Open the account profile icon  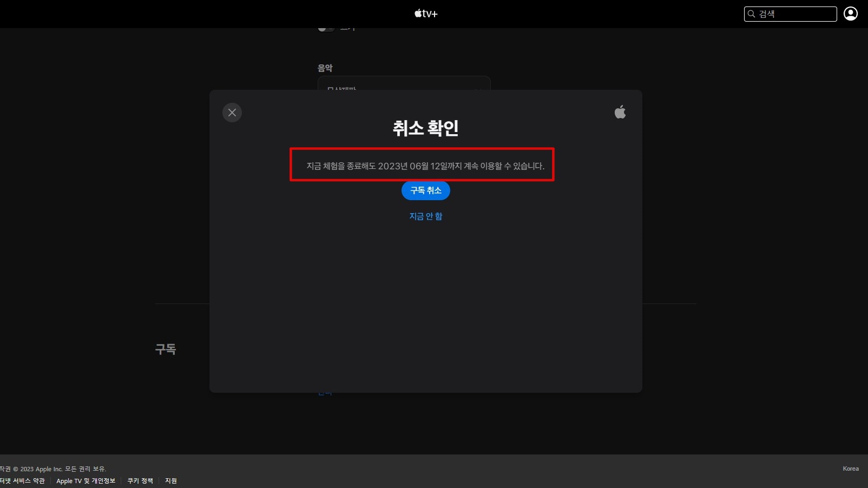pos(851,14)
